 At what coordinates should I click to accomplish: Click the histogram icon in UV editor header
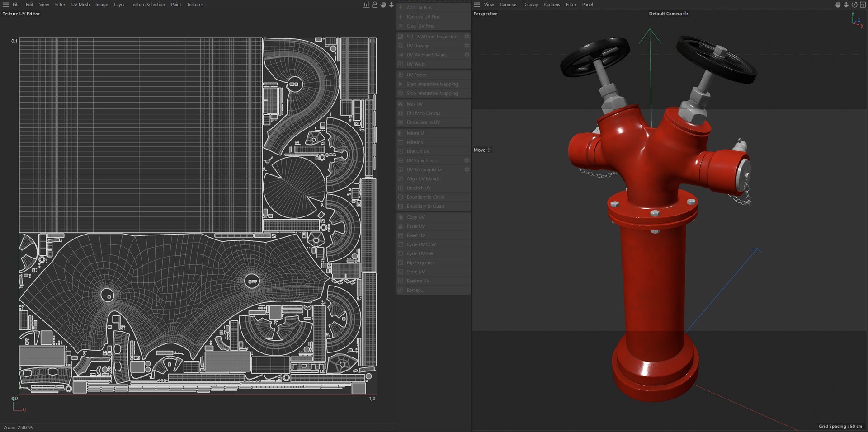point(366,5)
